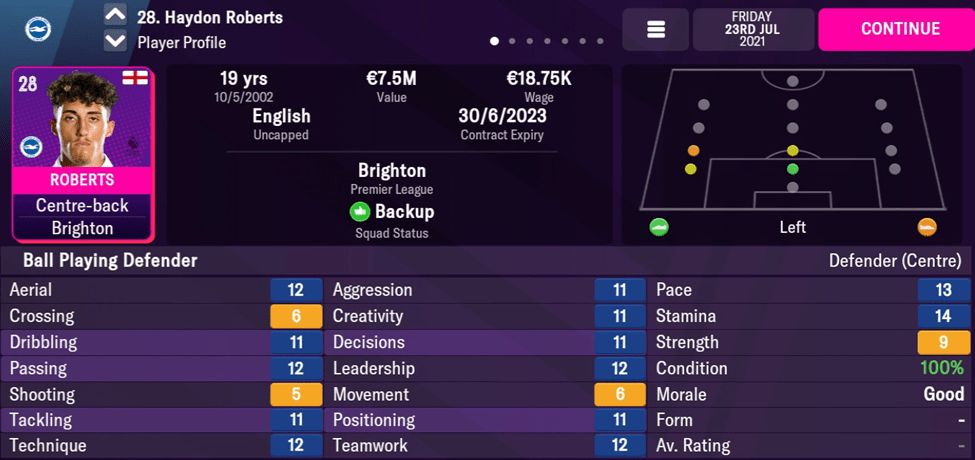Click the orange Crossing attribute value 6
Image resolution: width=975 pixels, height=460 pixels.
296,316
